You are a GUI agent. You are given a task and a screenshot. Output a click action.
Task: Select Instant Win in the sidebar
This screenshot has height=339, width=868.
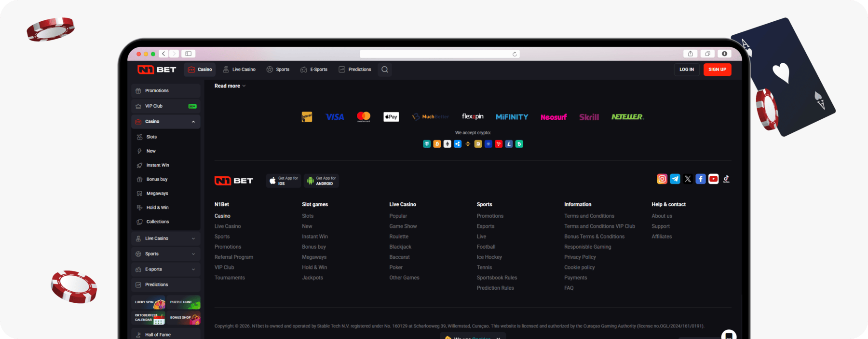166,165
